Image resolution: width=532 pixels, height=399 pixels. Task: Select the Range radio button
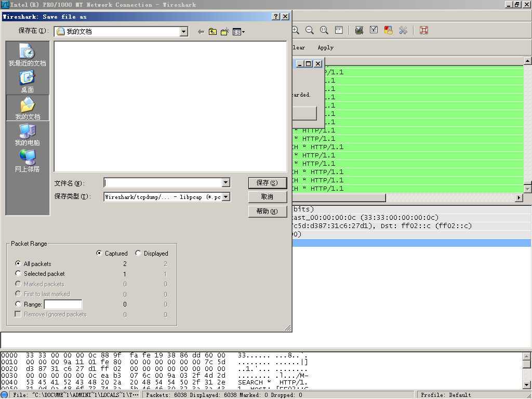(x=18, y=304)
